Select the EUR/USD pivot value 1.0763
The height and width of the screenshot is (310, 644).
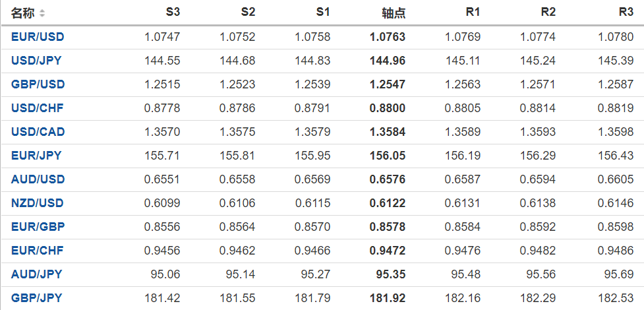pyautogui.click(x=388, y=37)
